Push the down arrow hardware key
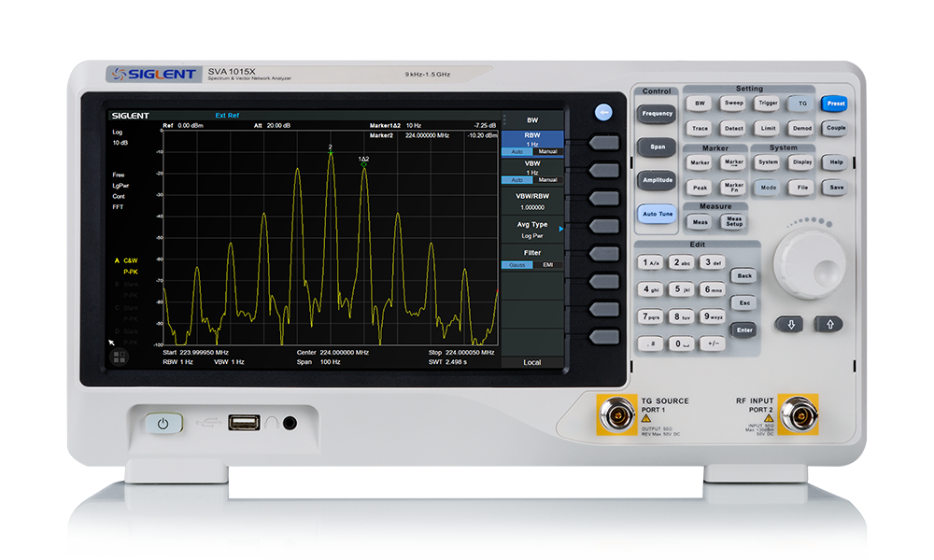 click(x=790, y=325)
